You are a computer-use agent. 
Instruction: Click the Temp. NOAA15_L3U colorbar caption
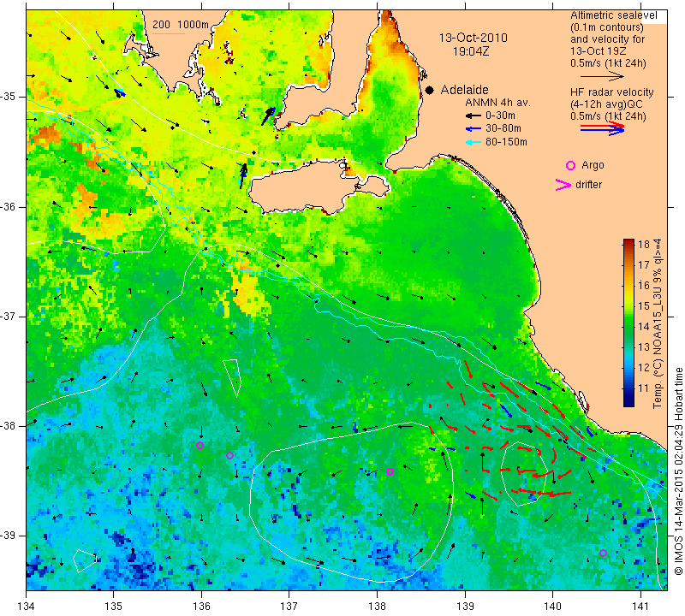pyautogui.click(x=658, y=323)
